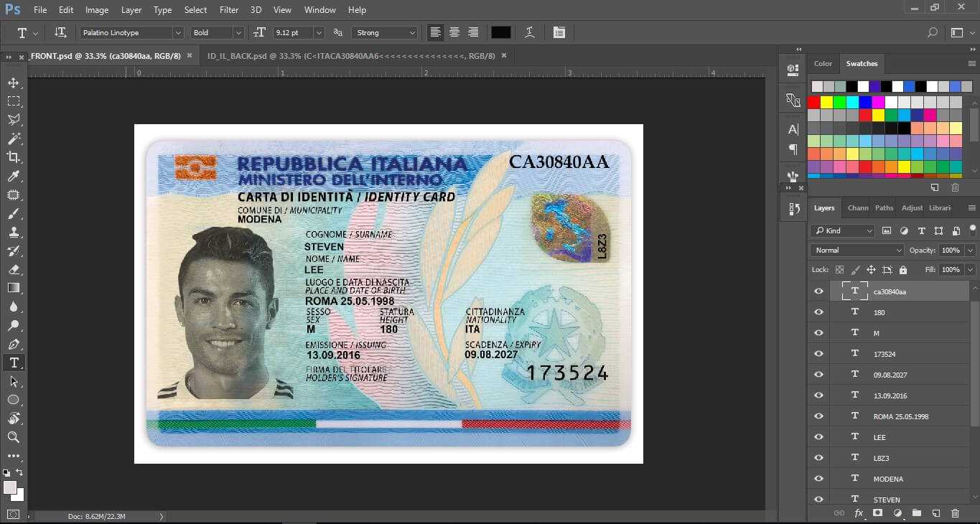Open the blend mode dropdown Normal
Viewport: 980px width, 524px height.
pyautogui.click(x=857, y=251)
